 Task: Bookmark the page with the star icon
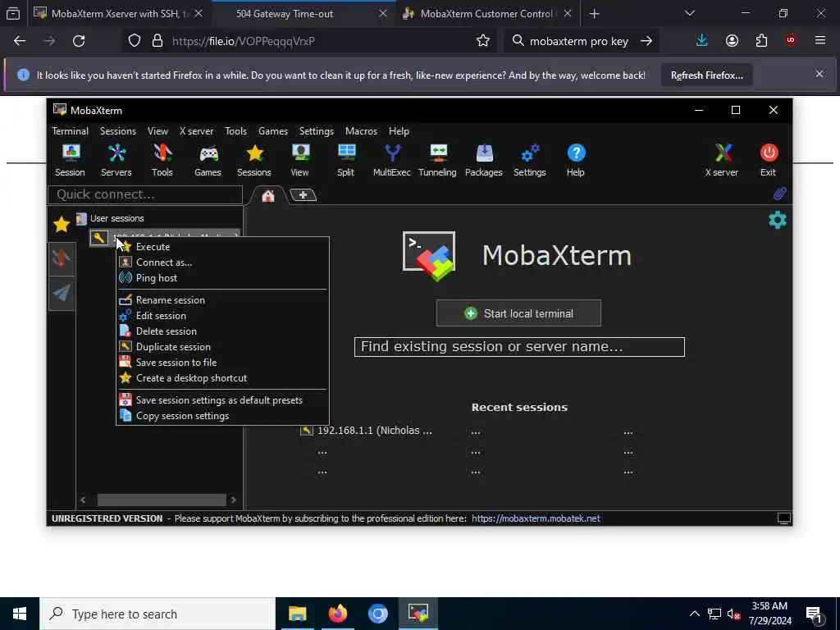point(482,41)
